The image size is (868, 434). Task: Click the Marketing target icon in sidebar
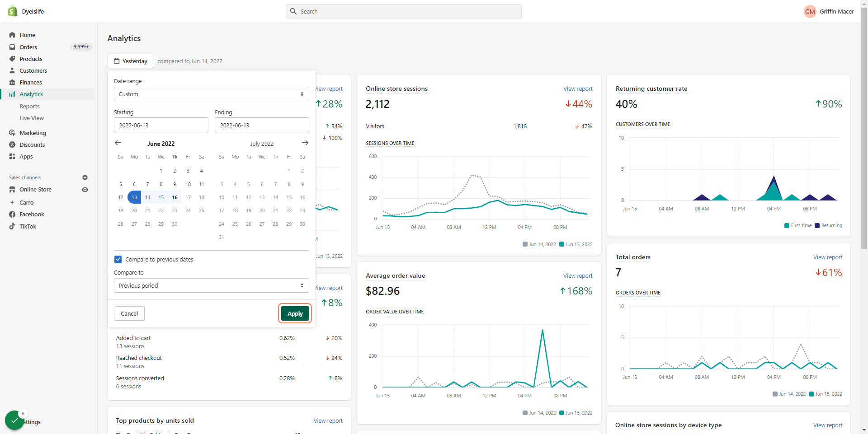12,133
